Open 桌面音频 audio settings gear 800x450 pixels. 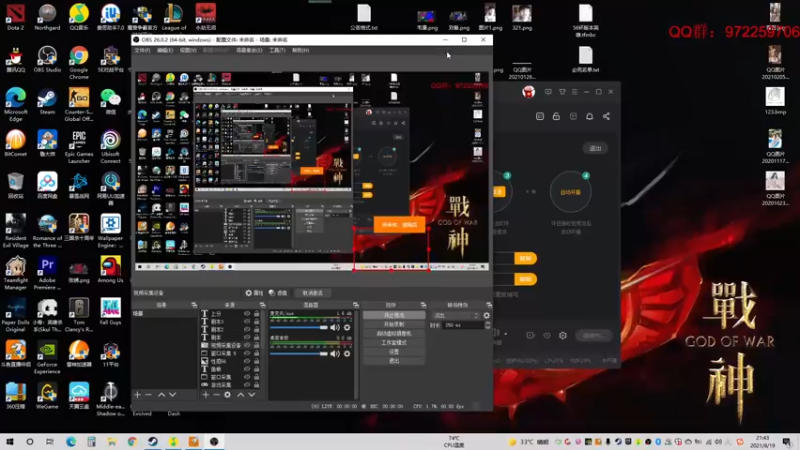(x=347, y=354)
